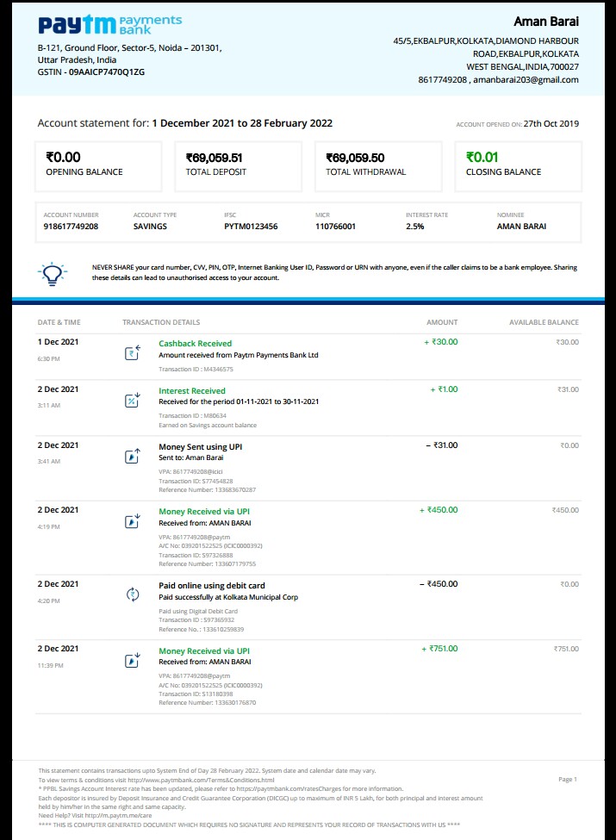Click the Paid online debit card icon
This screenshot has width=616, height=840.
pos(133,594)
